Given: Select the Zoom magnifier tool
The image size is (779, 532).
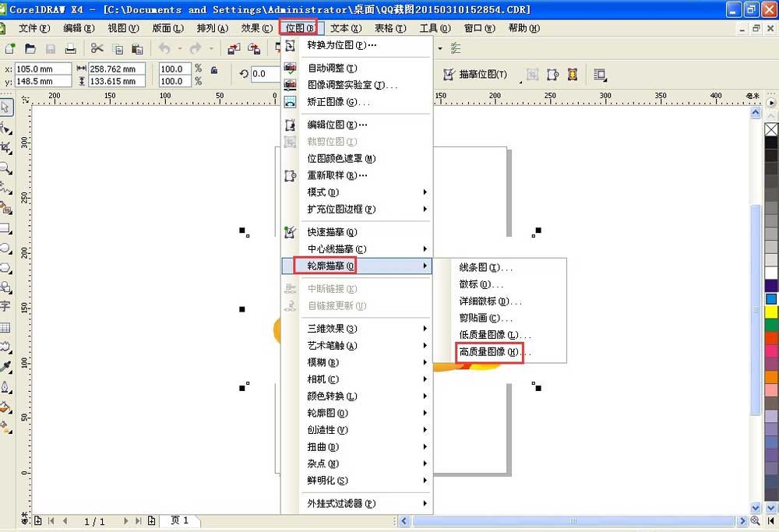Looking at the screenshot, I should [6, 168].
